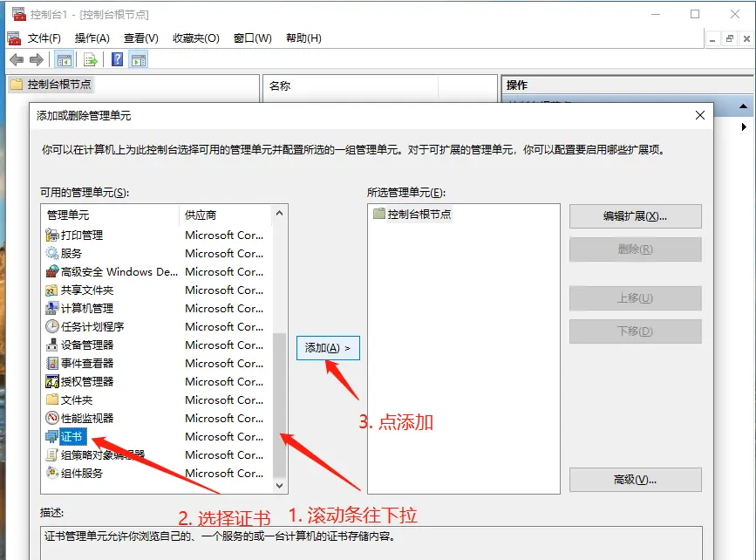
Task: Click the Task Scheduler clock icon
Action: click(x=52, y=326)
